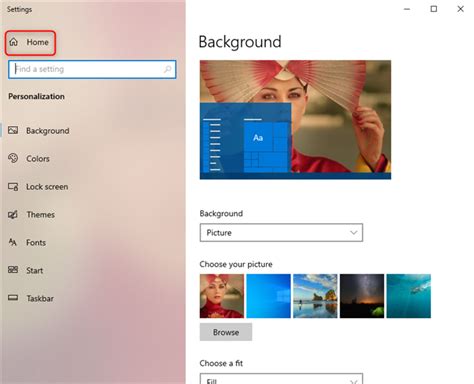
Task: Minimize the Settings window
Action: pos(407,9)
